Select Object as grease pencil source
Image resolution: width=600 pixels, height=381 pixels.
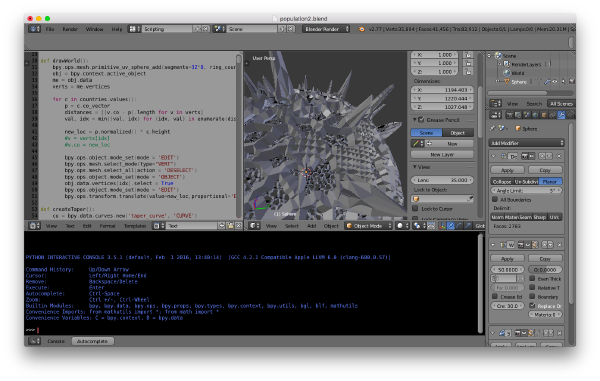458,133
